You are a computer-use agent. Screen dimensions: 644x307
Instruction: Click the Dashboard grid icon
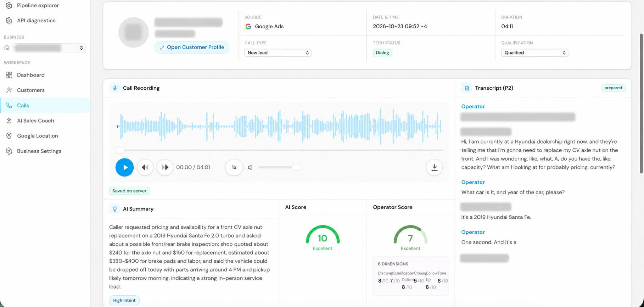click(x=9, y=75)
